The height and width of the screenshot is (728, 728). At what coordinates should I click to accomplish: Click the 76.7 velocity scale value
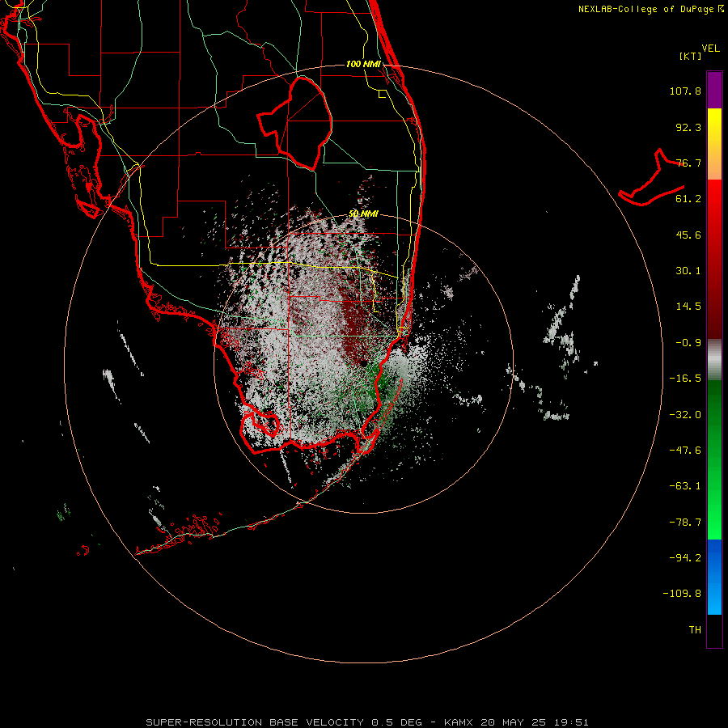(688, 163)
